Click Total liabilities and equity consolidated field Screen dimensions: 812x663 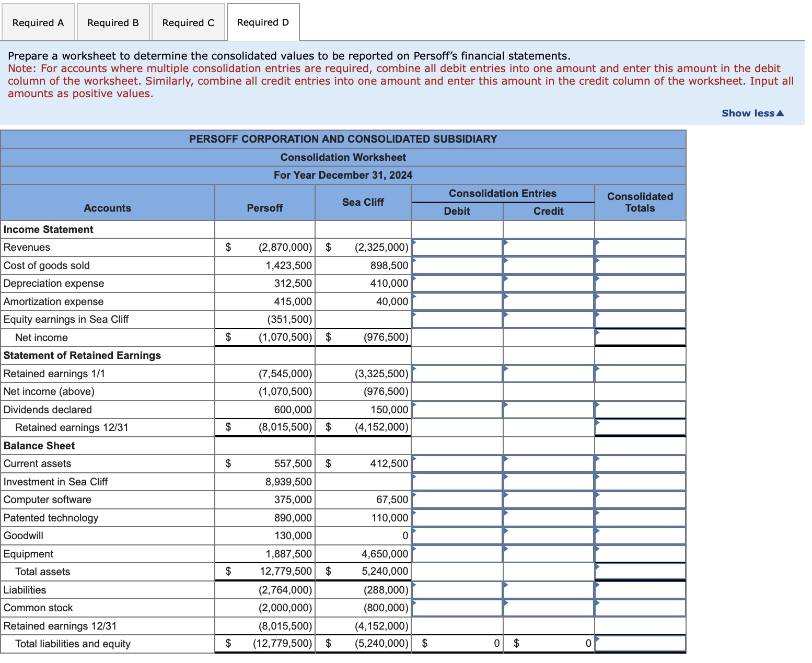pyautogui.click(x=640, y=644)
